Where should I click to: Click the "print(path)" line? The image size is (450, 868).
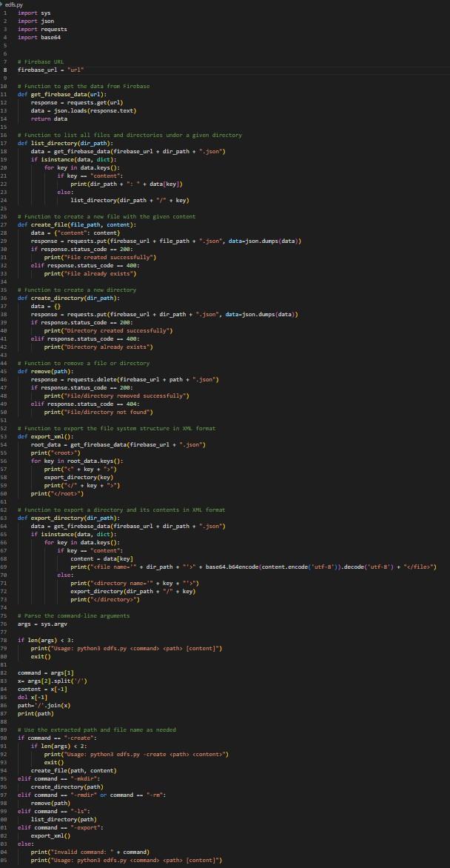click(x=36, y=713)
